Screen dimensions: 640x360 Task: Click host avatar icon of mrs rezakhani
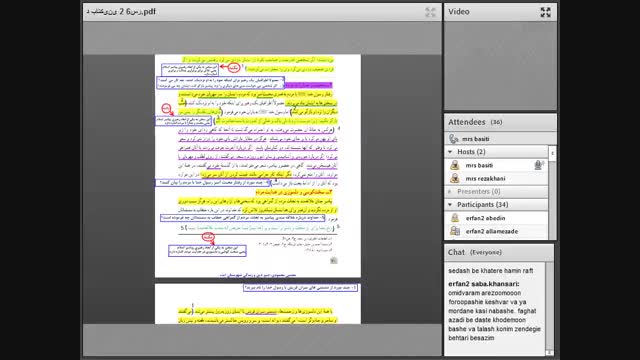(x=455, y=178)
